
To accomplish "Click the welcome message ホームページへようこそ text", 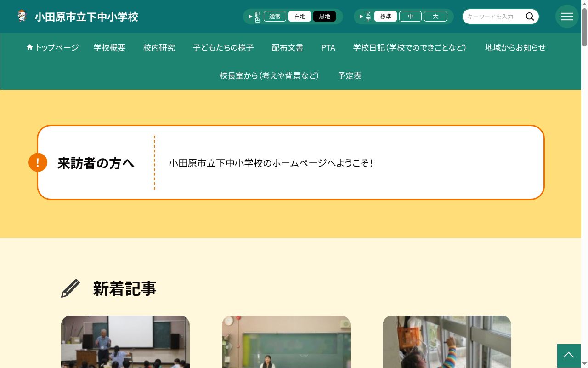I will pyautogui.click(x=271, y=163).
